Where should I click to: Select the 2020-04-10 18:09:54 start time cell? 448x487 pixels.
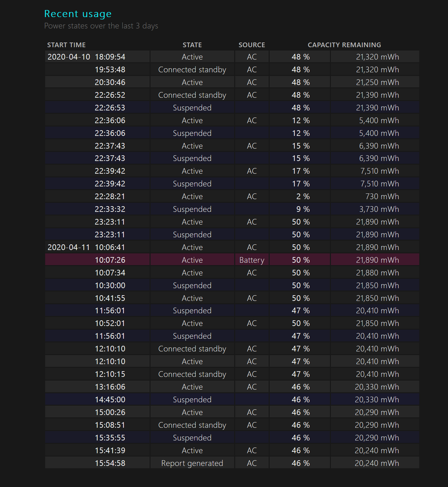coord(97,57)
